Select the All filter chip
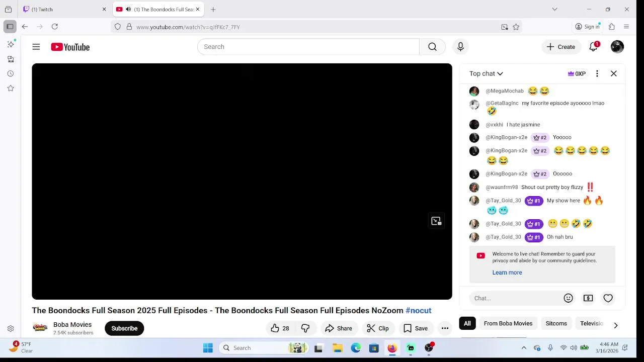Viewport: 644px width, 362px height. click(x=467, y=323)
